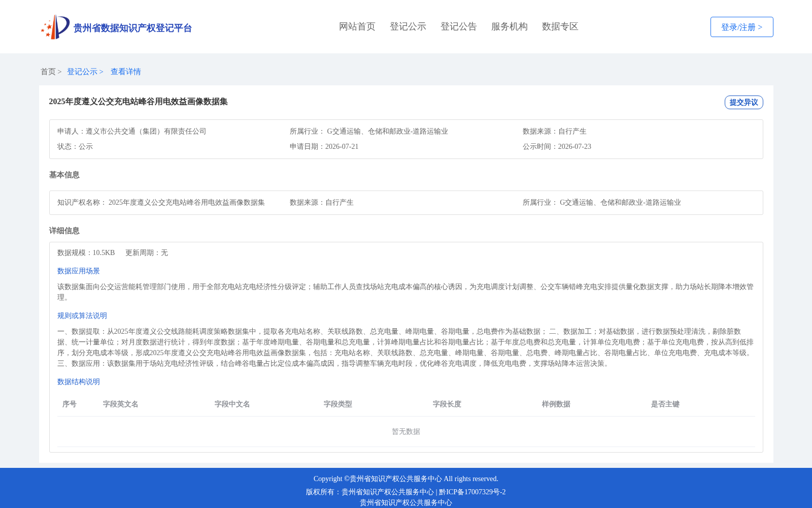
Task: Click the 数据来源：自行产生 text in summary box
Action: (x=554, y=131)
